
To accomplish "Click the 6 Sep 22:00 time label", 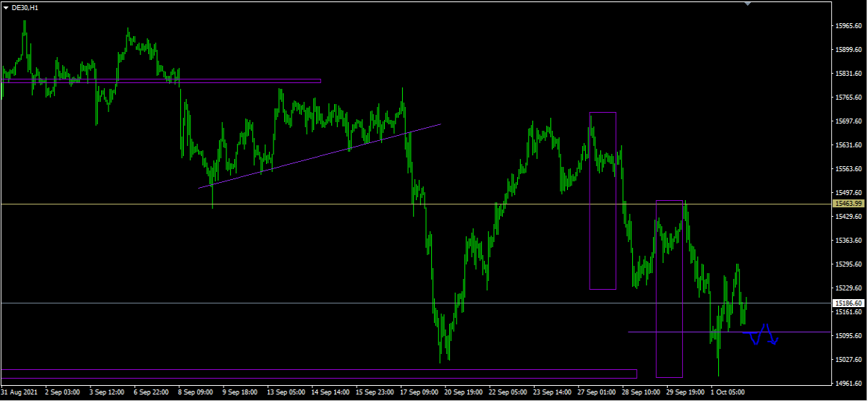I will coord(152,393).
